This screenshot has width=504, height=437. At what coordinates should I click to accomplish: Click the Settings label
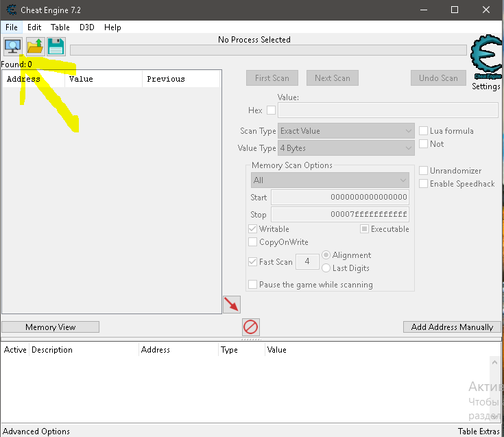point(486,86)
